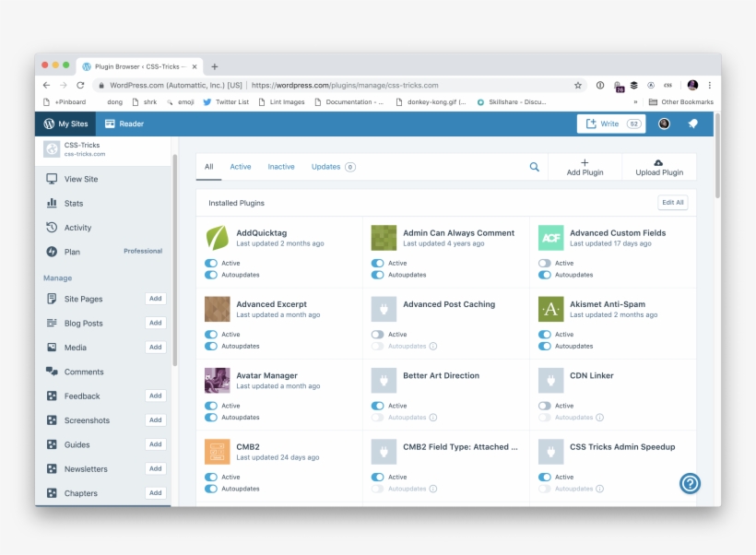The image size is (756, 555).
Task: Disable Autoupdates for Akismet Anti-Spam
Action: pyautogui.click(x=545, y=347)
